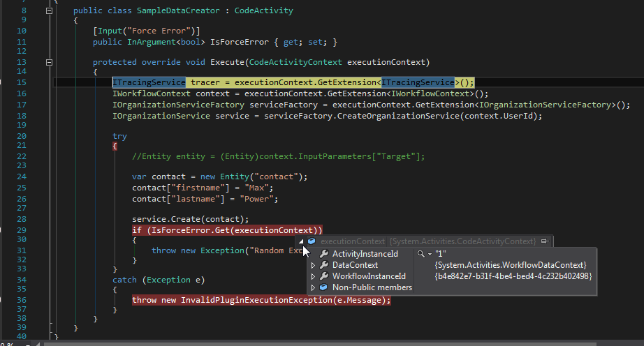Expand the DataContext property node
Image resolution: width=644 pixels, height=346 pixels.
(313, 265)
